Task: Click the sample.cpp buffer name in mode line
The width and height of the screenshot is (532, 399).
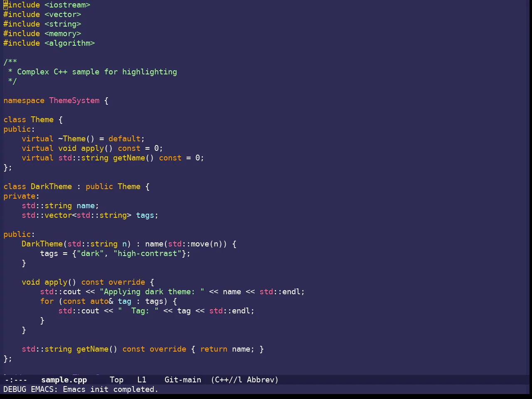Action: point(64,379)
